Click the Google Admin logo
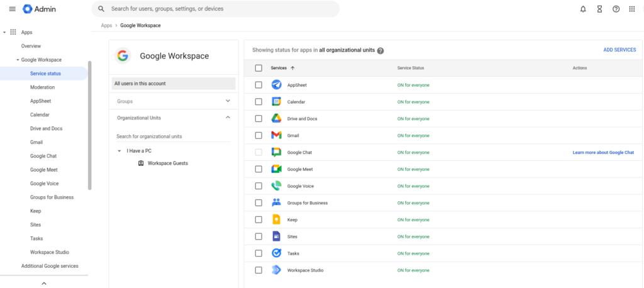 coord(39,9)
